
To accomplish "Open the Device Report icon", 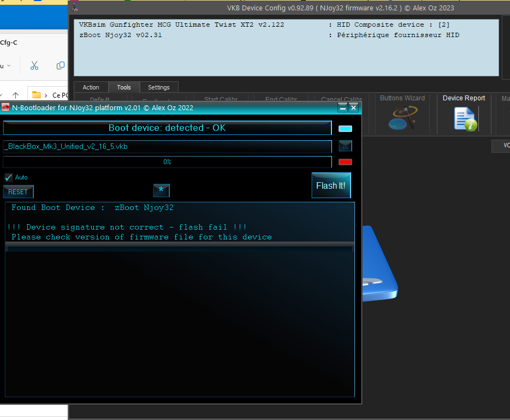I will tap(465, 119).
